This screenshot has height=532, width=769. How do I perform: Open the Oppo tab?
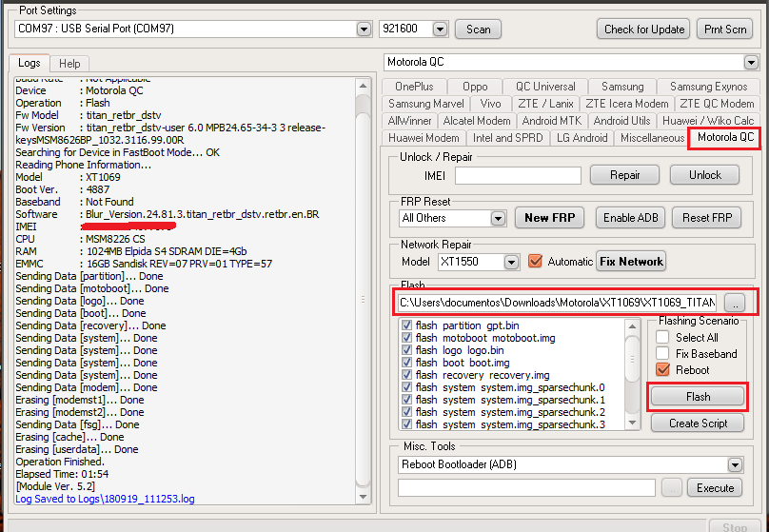475,87
